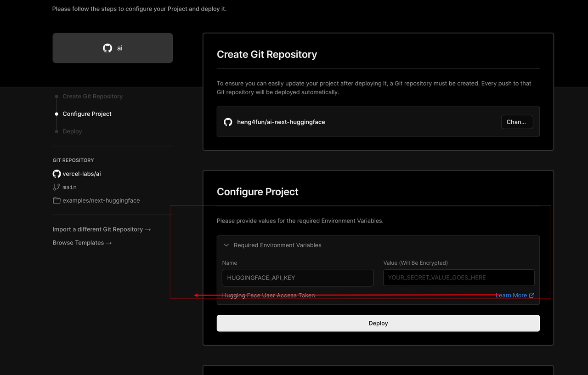Open the Browse Templates link
The height and width of the screenshot is (375, 588).
[82, 243]
